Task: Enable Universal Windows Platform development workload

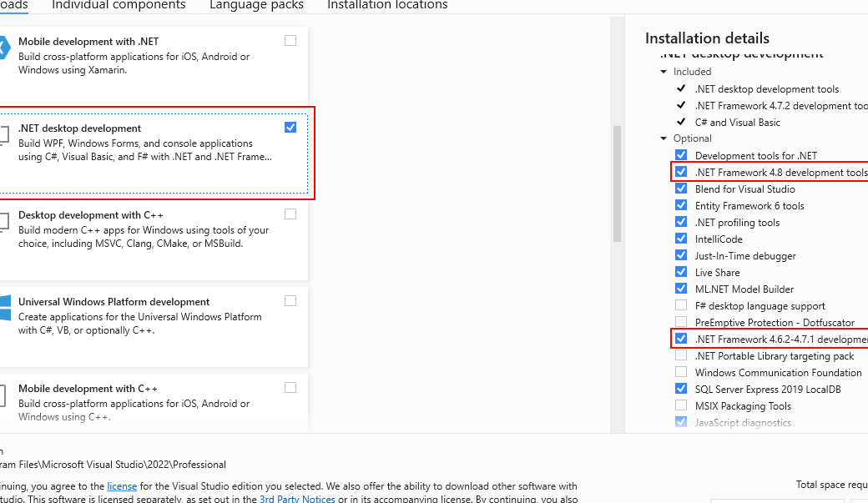Action: [290, 300]
